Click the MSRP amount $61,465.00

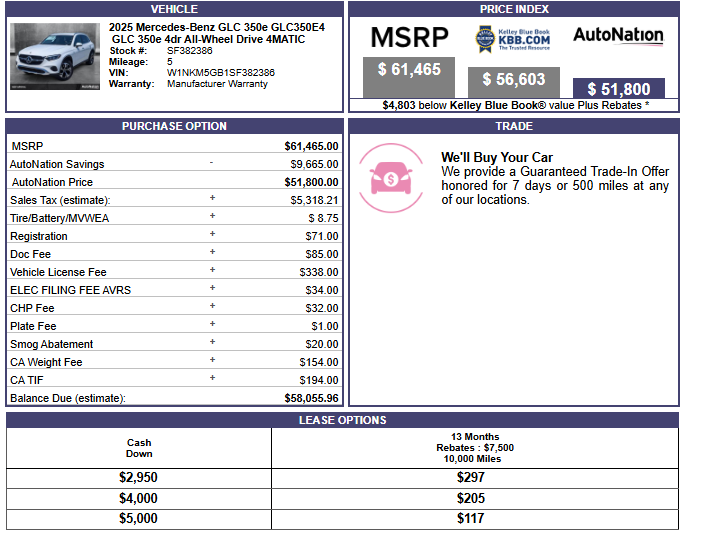[311, 146]
